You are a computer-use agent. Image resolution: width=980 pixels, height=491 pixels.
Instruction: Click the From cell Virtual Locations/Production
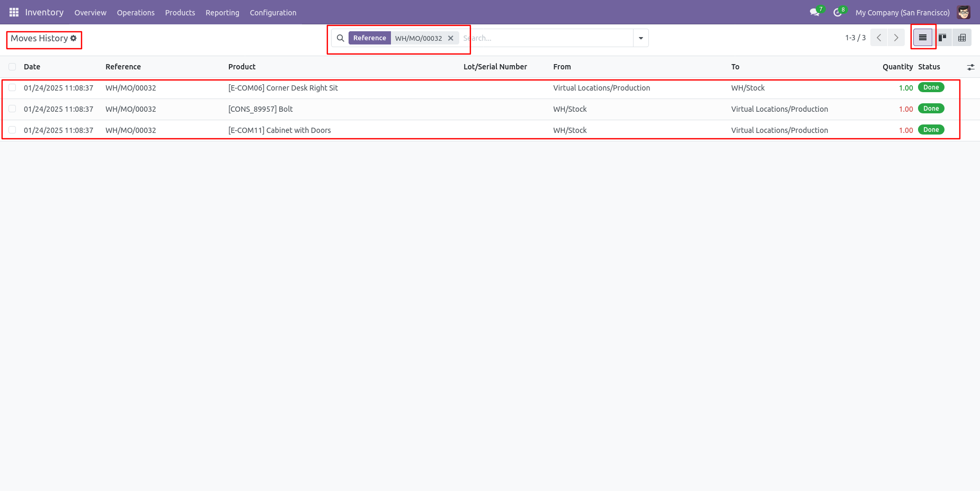click(602, 88)
